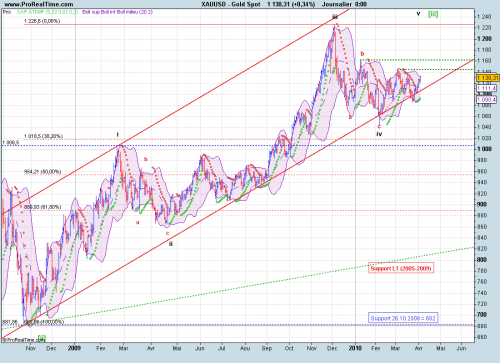
Task: Select the SAR ATDMF indicator legend
Action: pyautogui.click(x=47, y=12)
